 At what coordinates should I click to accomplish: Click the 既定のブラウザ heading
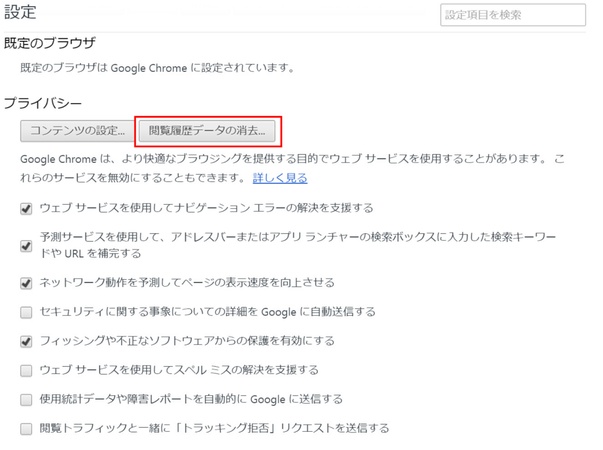(x=50, y=43)
